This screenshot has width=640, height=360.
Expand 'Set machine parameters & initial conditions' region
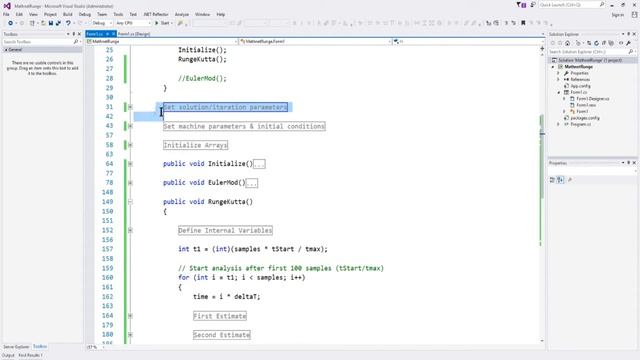pos(130,126)
